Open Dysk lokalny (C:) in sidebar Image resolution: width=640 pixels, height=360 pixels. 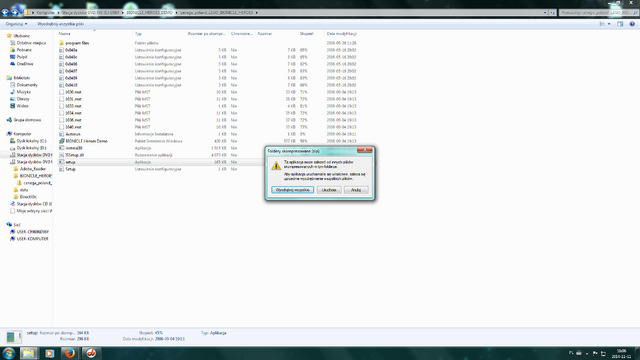coord(31,141)
